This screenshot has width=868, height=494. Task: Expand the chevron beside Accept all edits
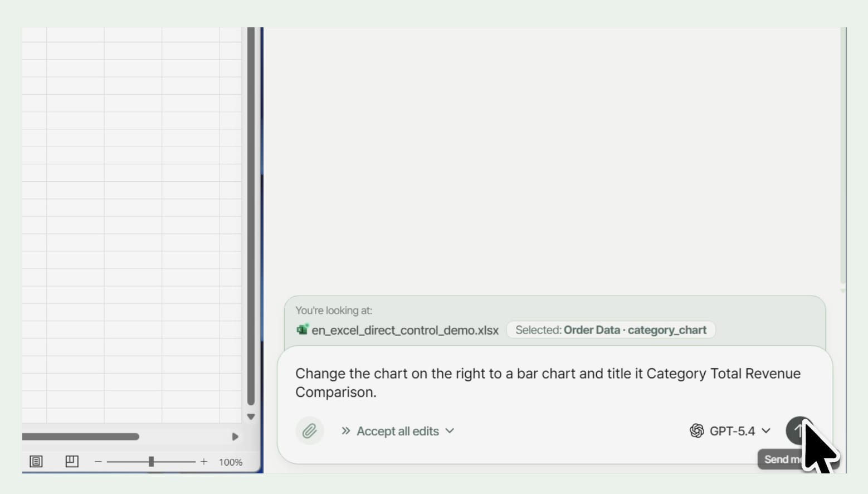click(x=450, y=431)
